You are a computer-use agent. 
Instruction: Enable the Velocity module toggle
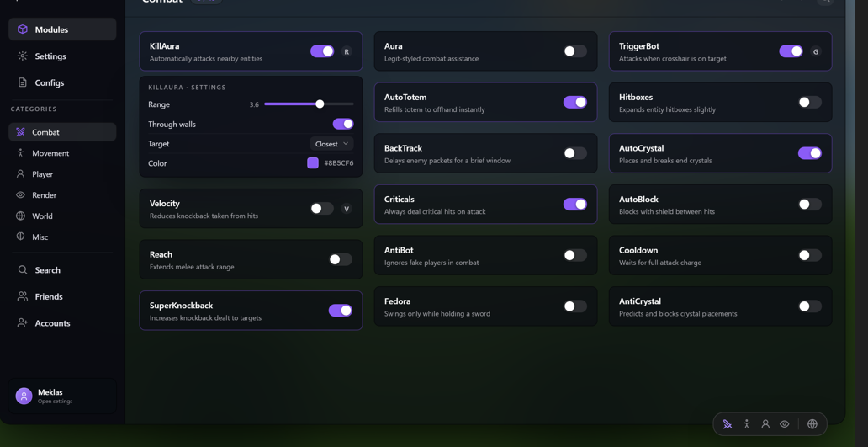coord(322,209)
